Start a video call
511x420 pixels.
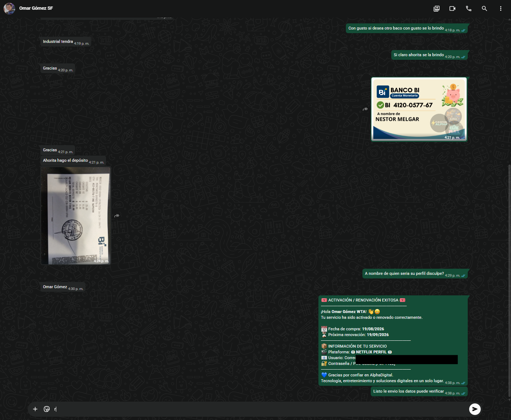point(452,8)
